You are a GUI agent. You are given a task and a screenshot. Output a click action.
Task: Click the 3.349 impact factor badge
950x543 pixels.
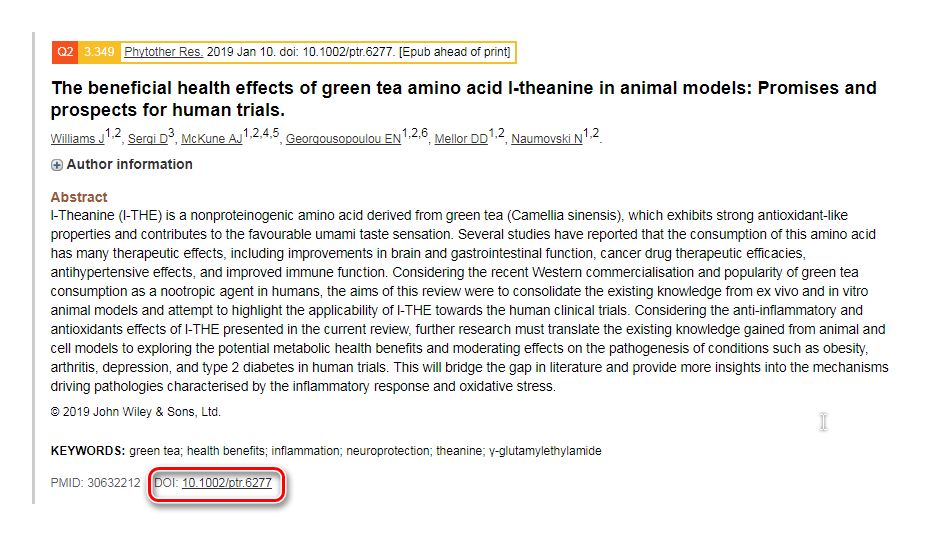[x=99, y=51]
